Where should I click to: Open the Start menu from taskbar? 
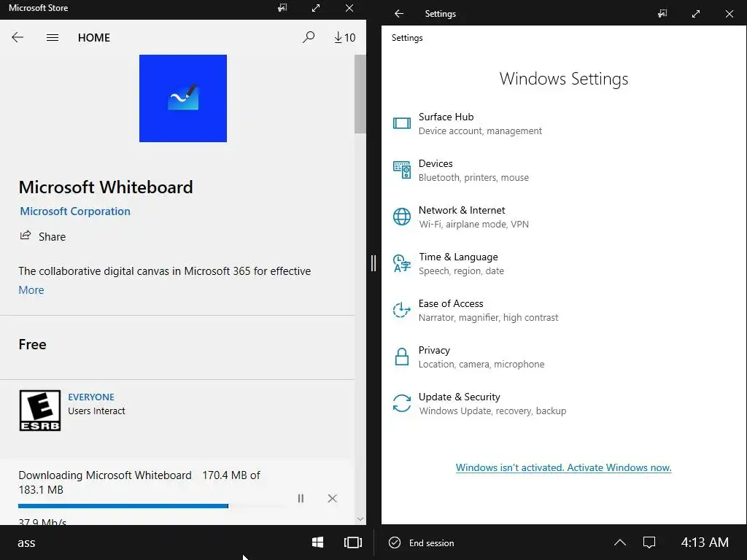tap(318, 542)
